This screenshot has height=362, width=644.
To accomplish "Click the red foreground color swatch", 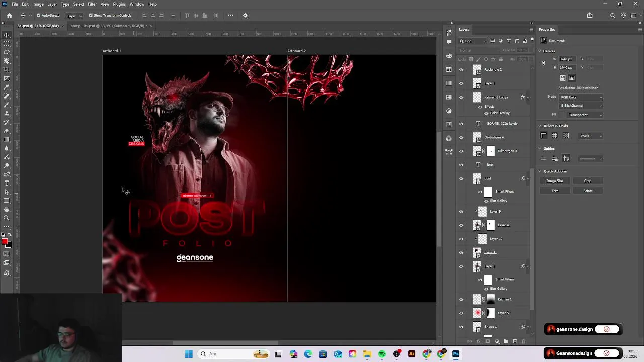I will point(5,242).
